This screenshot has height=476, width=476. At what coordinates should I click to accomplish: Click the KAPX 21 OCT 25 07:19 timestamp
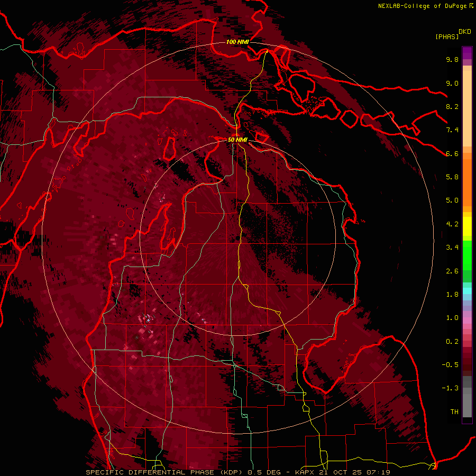[x=343, y=472]
